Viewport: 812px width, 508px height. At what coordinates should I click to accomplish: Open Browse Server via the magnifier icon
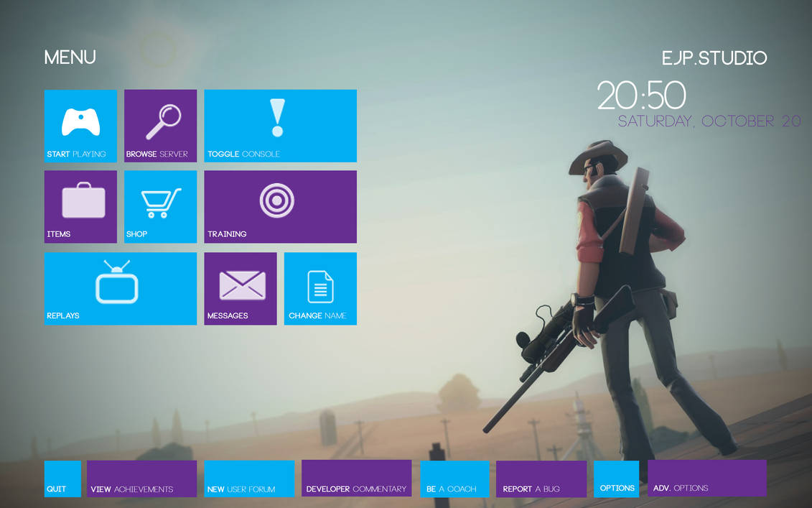[x=163, y=122]
